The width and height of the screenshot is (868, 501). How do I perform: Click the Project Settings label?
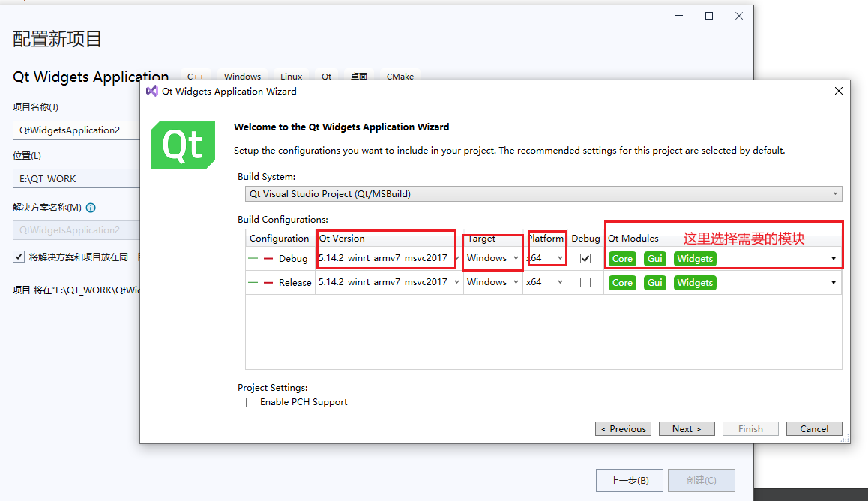[x=272, y=388]
